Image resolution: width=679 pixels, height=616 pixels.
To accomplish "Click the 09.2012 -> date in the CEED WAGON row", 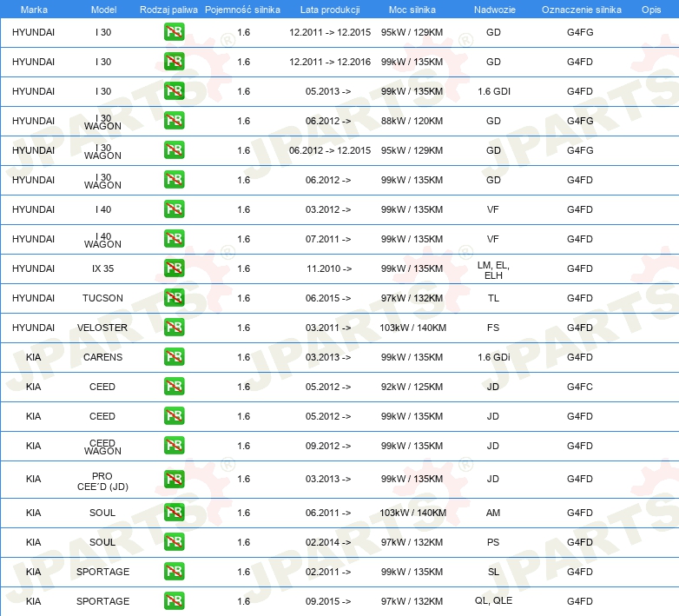I will (328, 446).
